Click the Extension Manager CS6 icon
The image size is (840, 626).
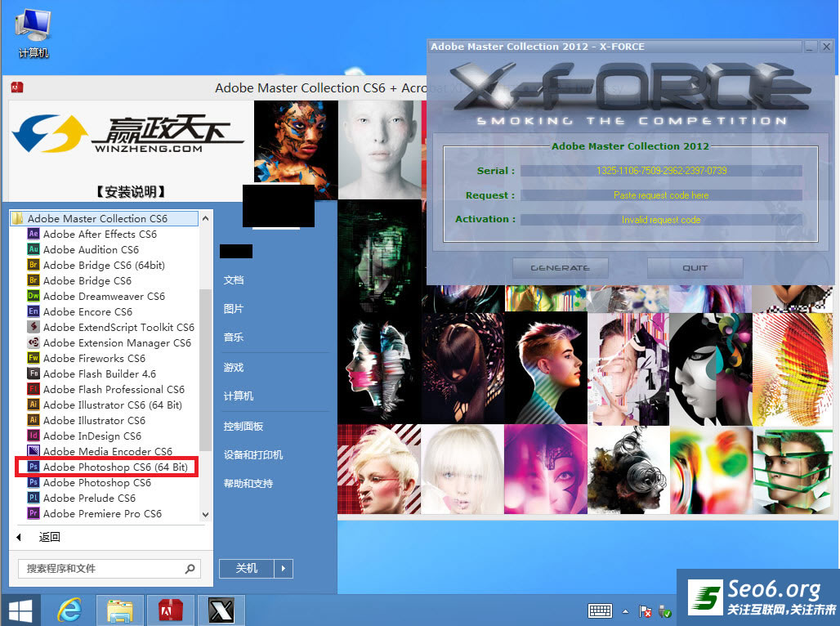tap(34, 342)
